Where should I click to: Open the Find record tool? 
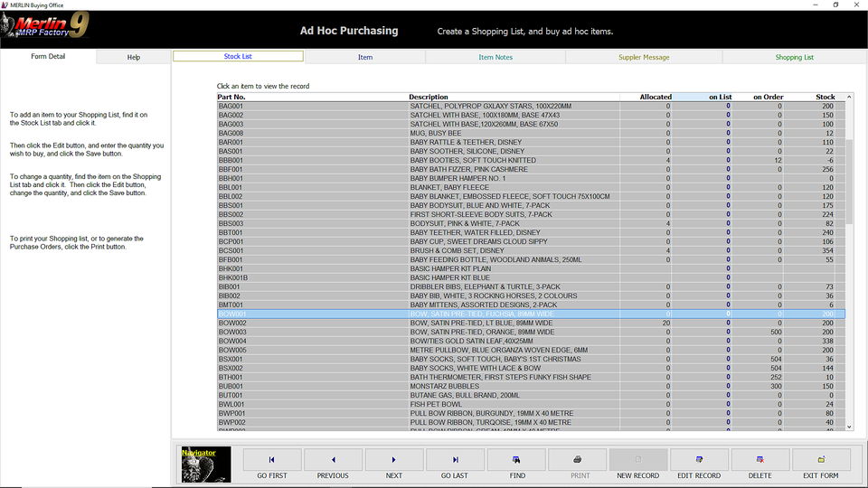[516, 460]
